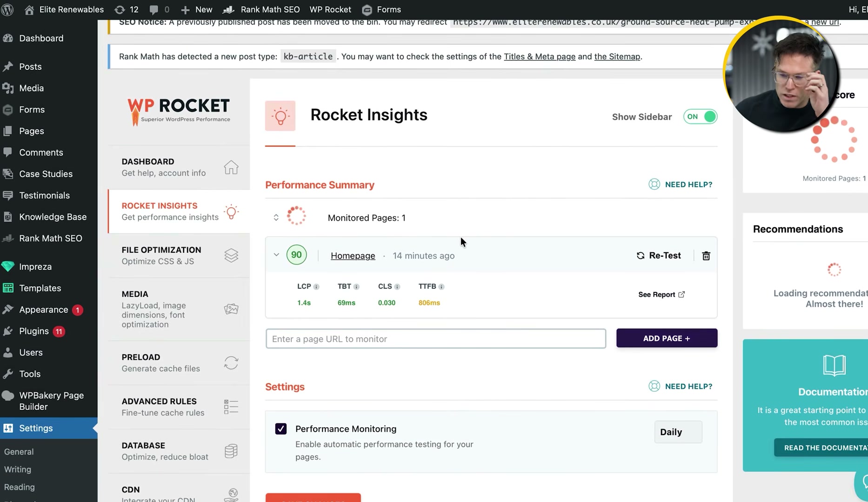The width and height of the screenshot is (868, 502).
Task: Turn off the Show Sidebar toggle
Action: click(700, 117)
